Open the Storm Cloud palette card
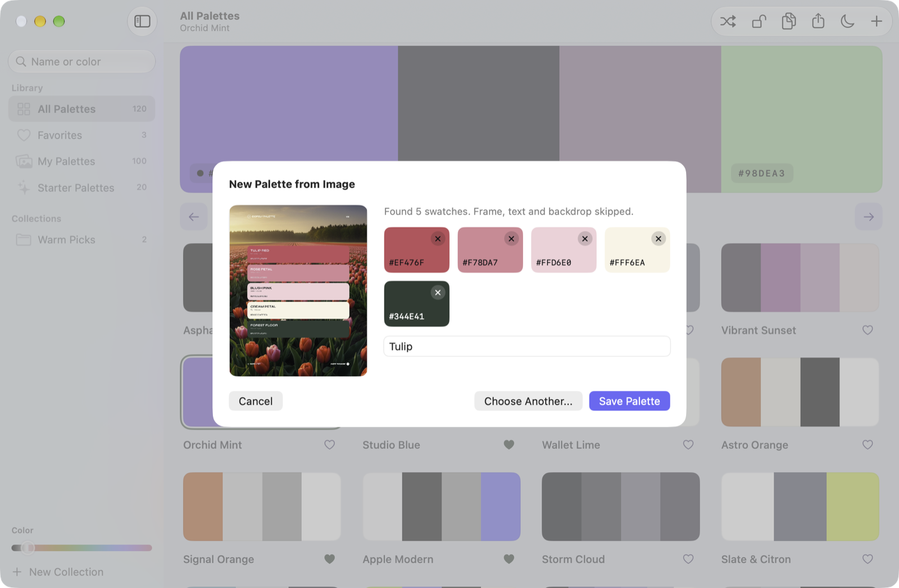Viewport: 899px width, 588px height. coord(621,507)
